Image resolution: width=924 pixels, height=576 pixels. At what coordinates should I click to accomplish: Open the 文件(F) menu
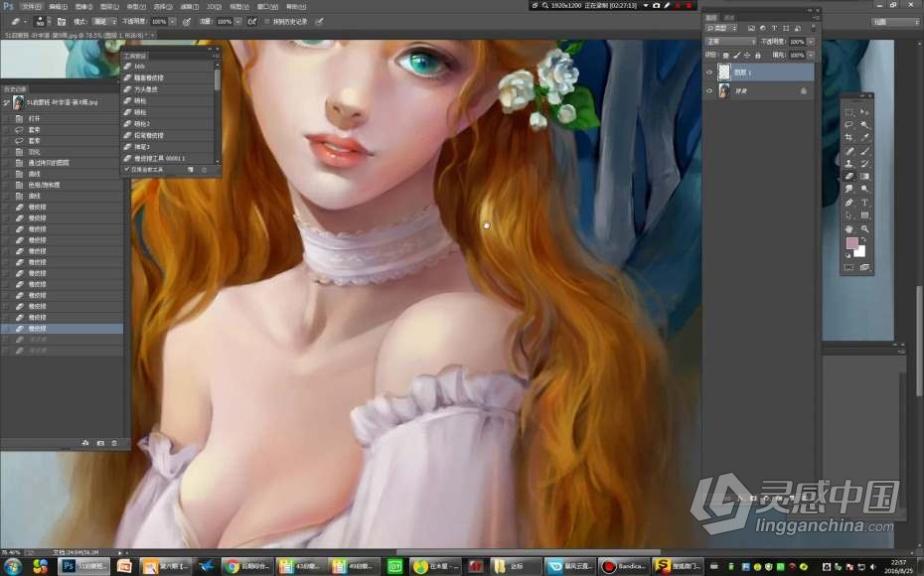click(32, 7)
